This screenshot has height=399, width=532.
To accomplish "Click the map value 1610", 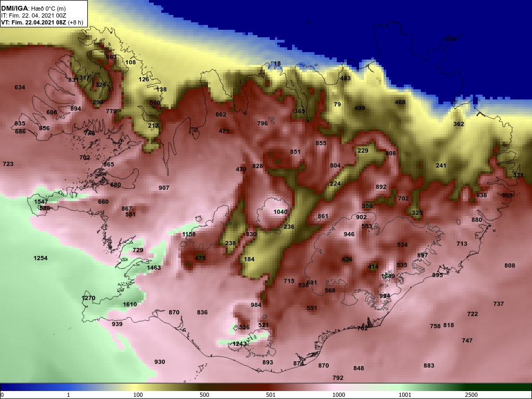I will [130, 304].
